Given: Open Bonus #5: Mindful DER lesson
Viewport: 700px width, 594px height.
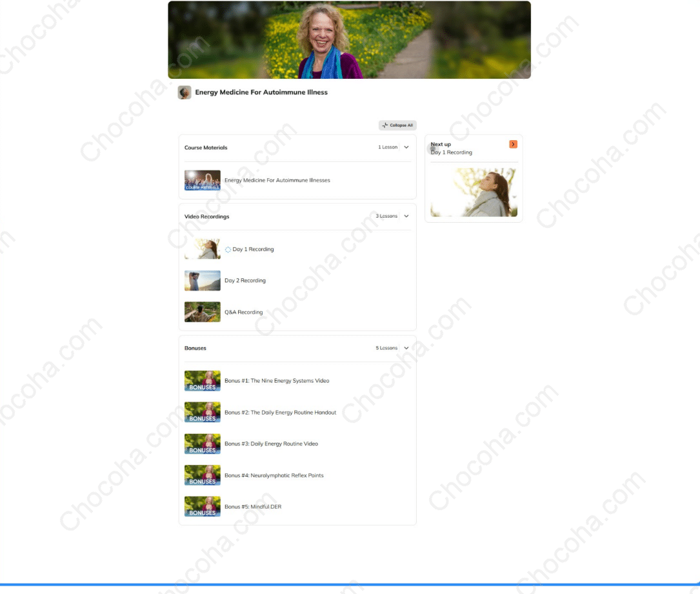Looking at the screenshot, I should point(253,507).
